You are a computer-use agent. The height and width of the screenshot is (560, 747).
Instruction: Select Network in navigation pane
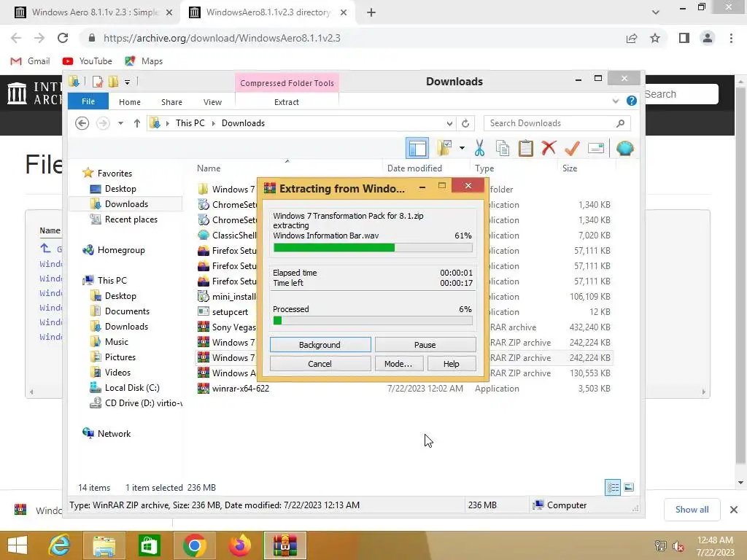pos(114,434)
